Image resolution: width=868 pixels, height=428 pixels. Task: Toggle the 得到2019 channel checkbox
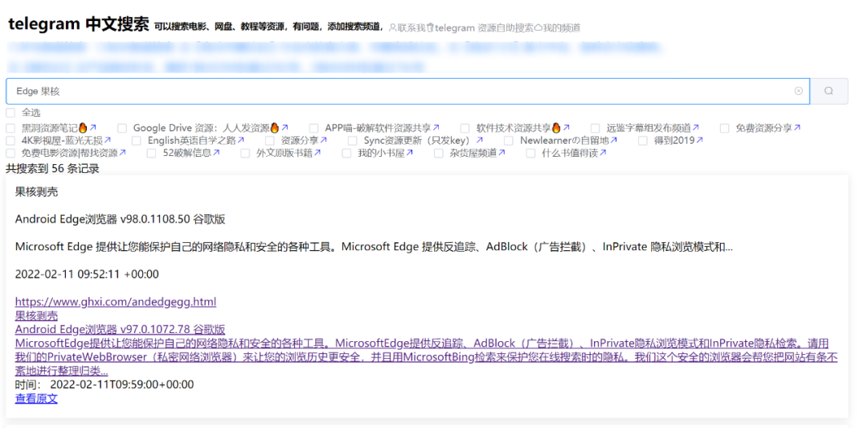pyautogui.click(x=643, y=141)
